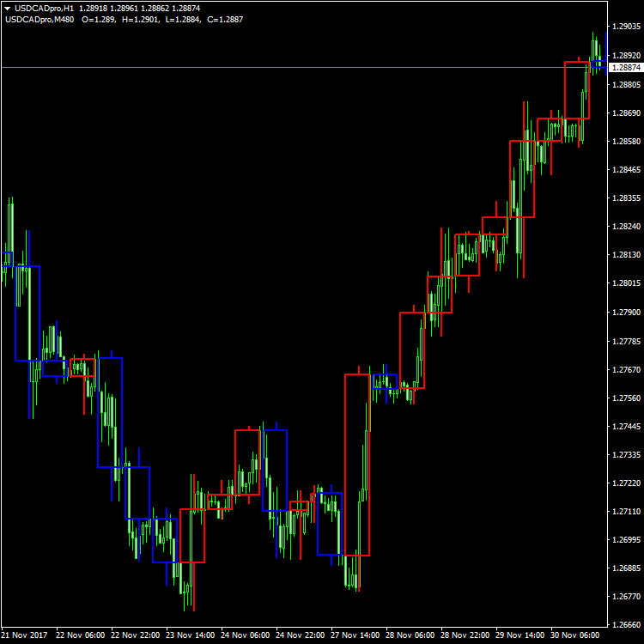Screen dimensions: 644x644
Task: Click the 23 Nov 14:00 time label
Action: click(x=190, y=635)
